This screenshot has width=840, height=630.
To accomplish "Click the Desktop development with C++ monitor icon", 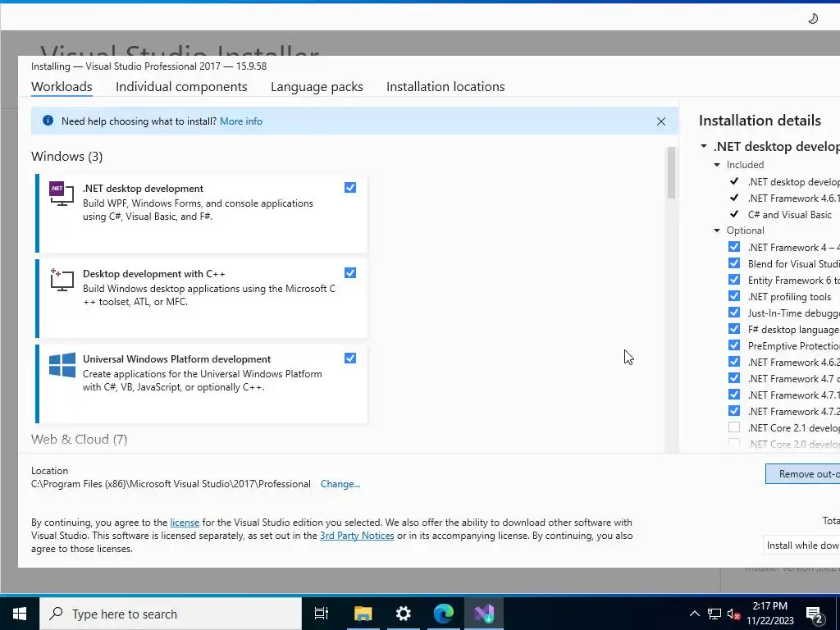I will 62,280.
